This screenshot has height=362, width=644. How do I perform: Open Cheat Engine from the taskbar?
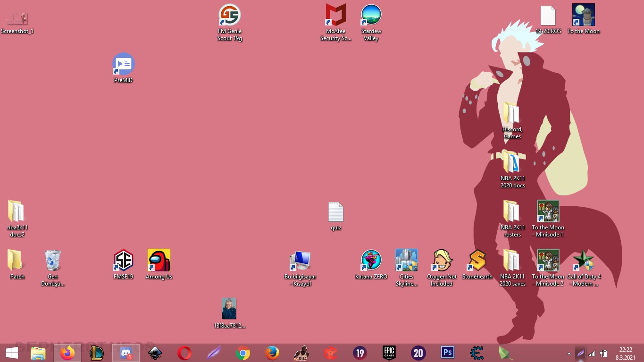(477, 353)
